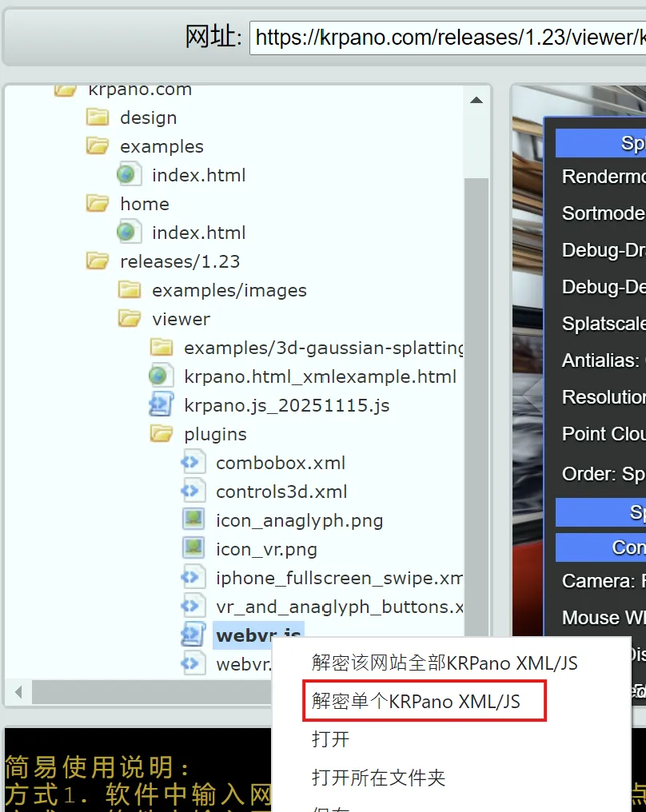
Task: Click XML icon of webvr.xml row
Action: pos(193,664)
